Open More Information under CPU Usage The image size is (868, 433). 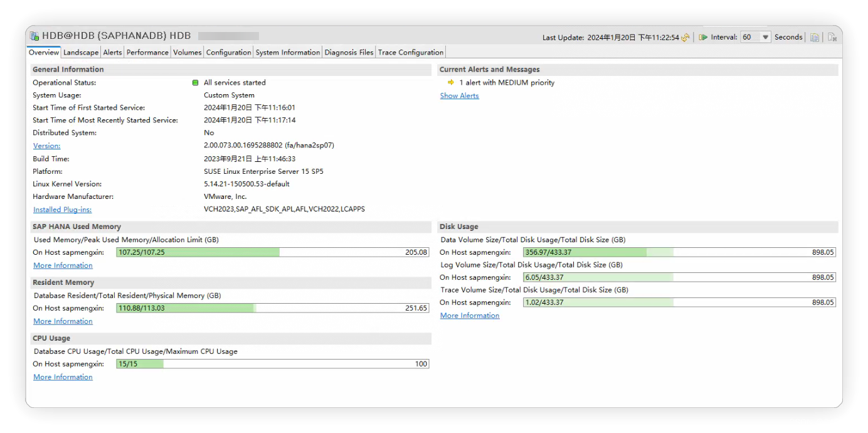click(63, 377)
